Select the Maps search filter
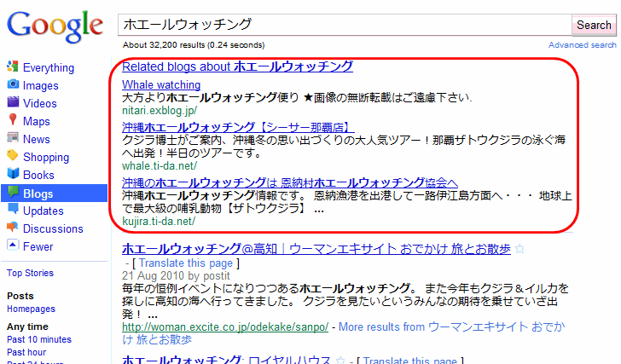621x364 pixels. tap(37, 121)
